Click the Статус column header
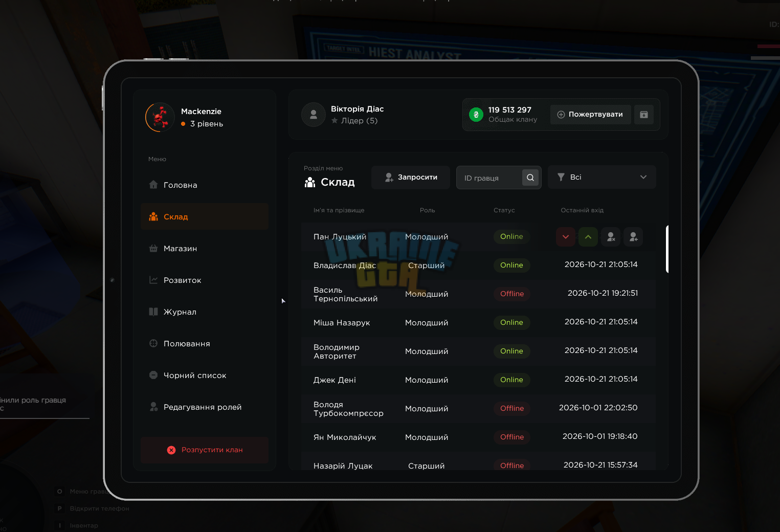Viewport: 780px width, 532px height. coord(504,210)
